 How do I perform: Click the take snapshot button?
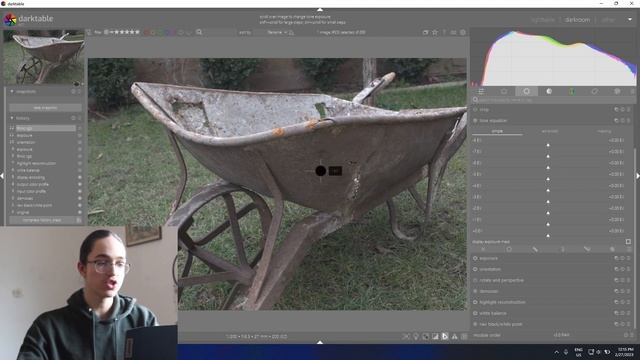[x=45, y=108]
